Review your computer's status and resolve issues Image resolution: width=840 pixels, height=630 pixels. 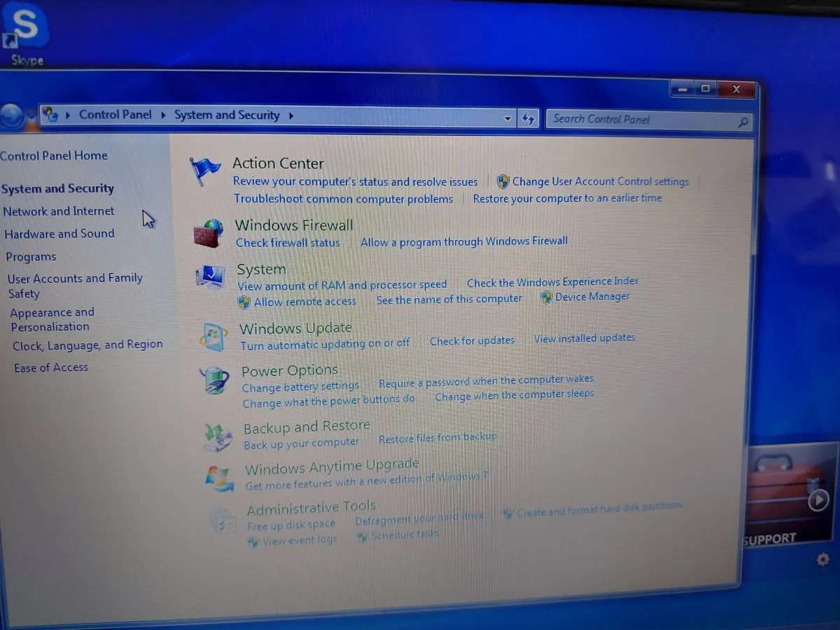(x=356, y=181)
